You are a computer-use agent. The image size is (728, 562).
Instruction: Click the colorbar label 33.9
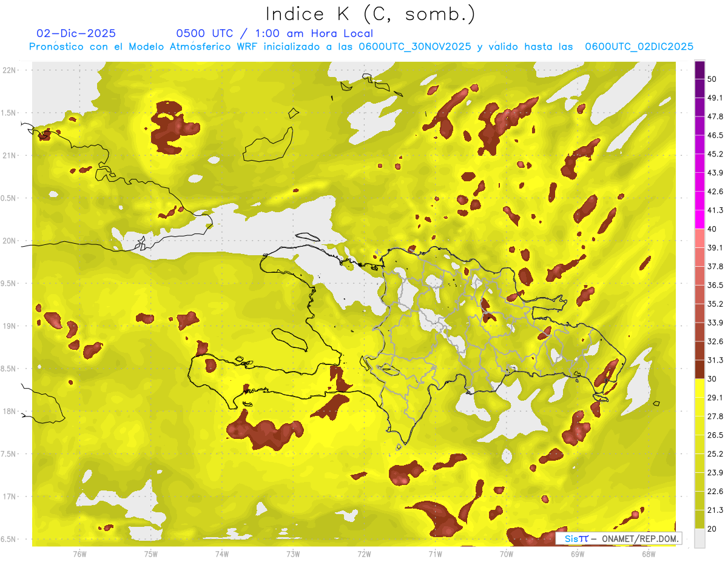point(715,323)
